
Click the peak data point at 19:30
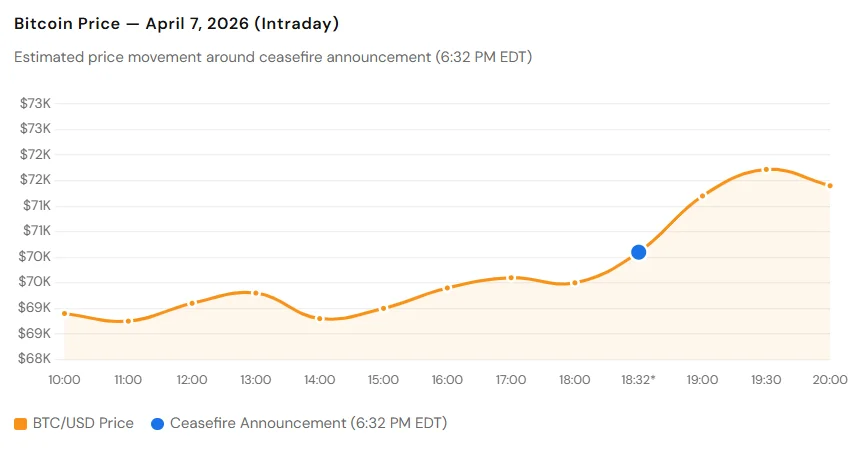(766, 169)
